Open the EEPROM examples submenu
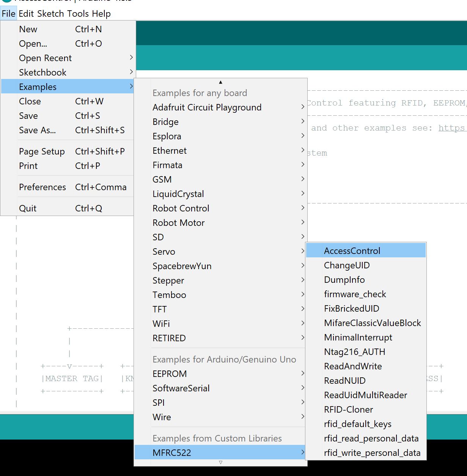This screenshot has width=467, height=476. tap(220, 374)
